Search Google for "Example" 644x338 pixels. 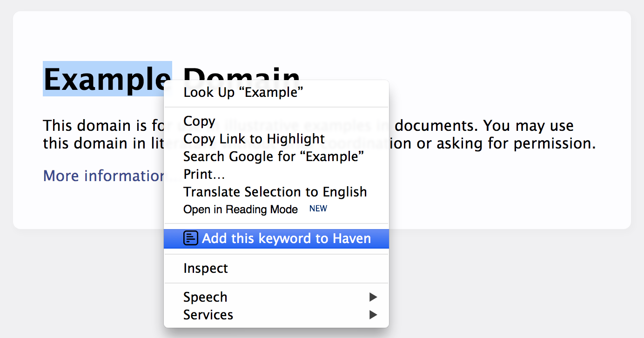[x=274, y=156]
